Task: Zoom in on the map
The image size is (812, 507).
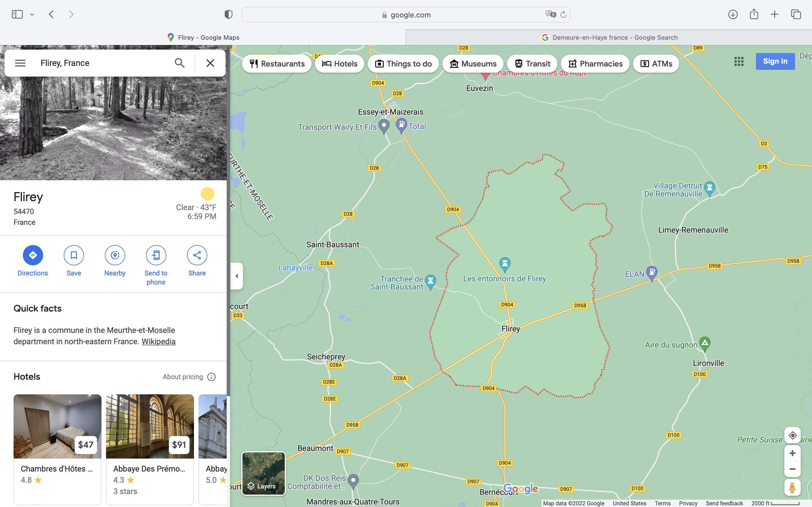Action: click(x=792, y=453)
